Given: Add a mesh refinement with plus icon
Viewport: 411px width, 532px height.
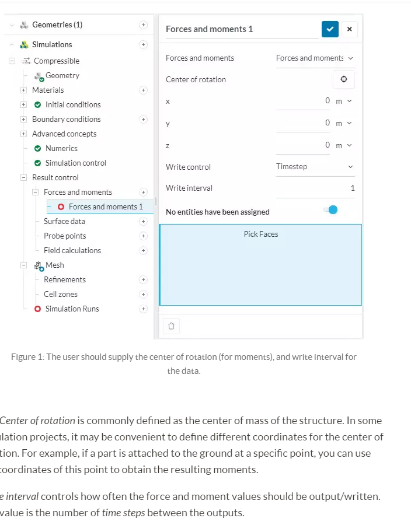Looking at the screenshot, I should pyautogui.click(x=143, y=280).
